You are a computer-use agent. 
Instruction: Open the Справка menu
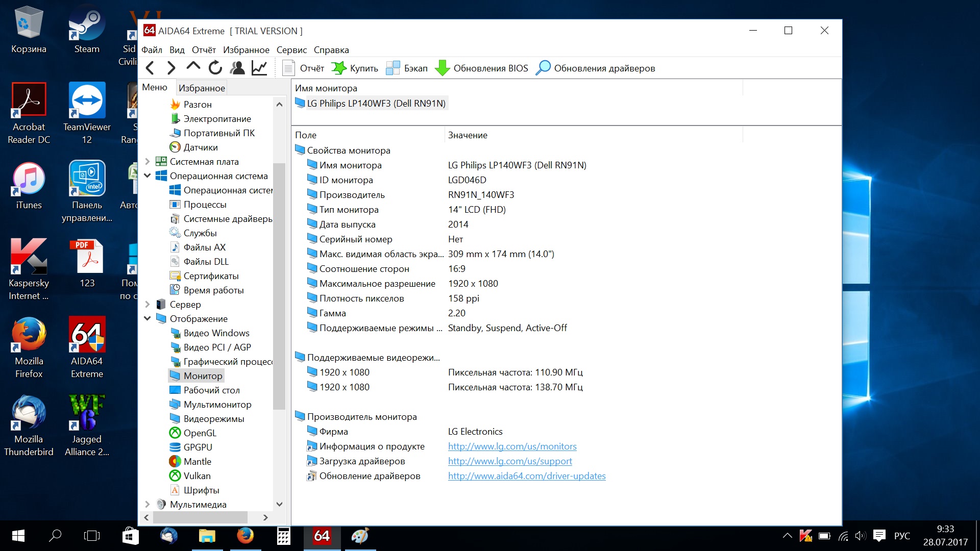[x=331, y=50]
